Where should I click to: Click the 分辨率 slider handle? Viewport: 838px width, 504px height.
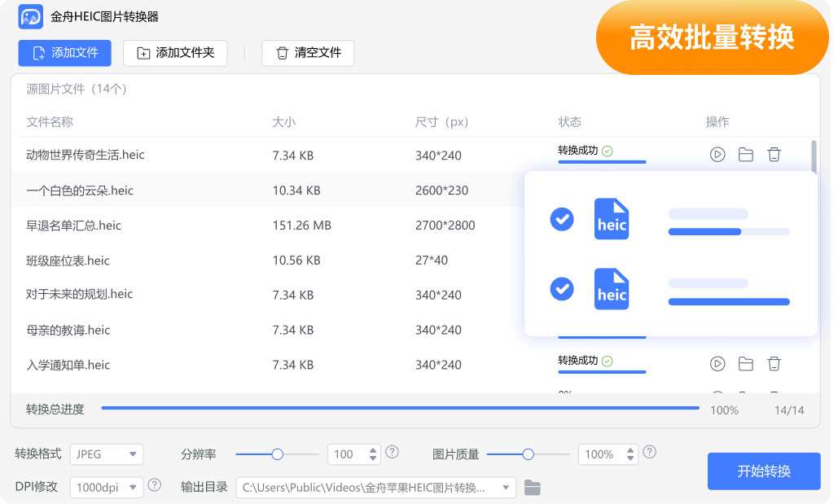(278, 454)
